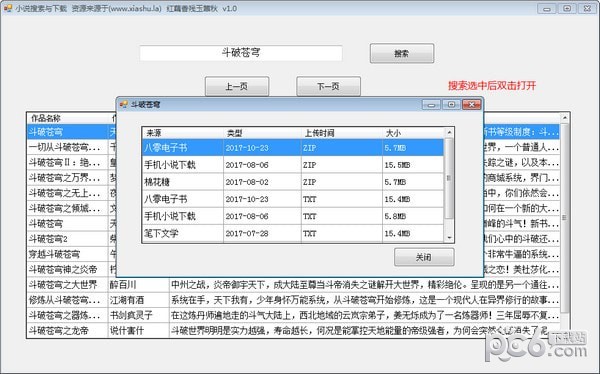
Task: Select the 笔下文学 source row
Action: [293, 234]
